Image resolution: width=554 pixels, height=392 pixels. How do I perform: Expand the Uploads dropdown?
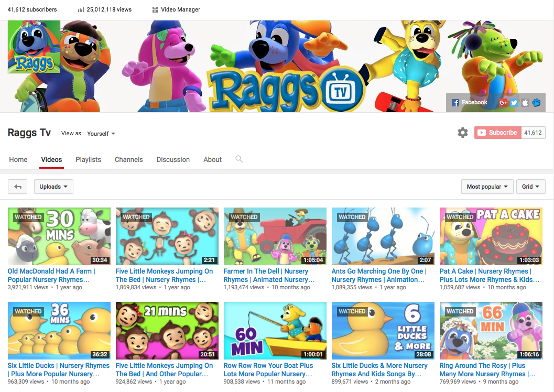(x=53, y=187)
